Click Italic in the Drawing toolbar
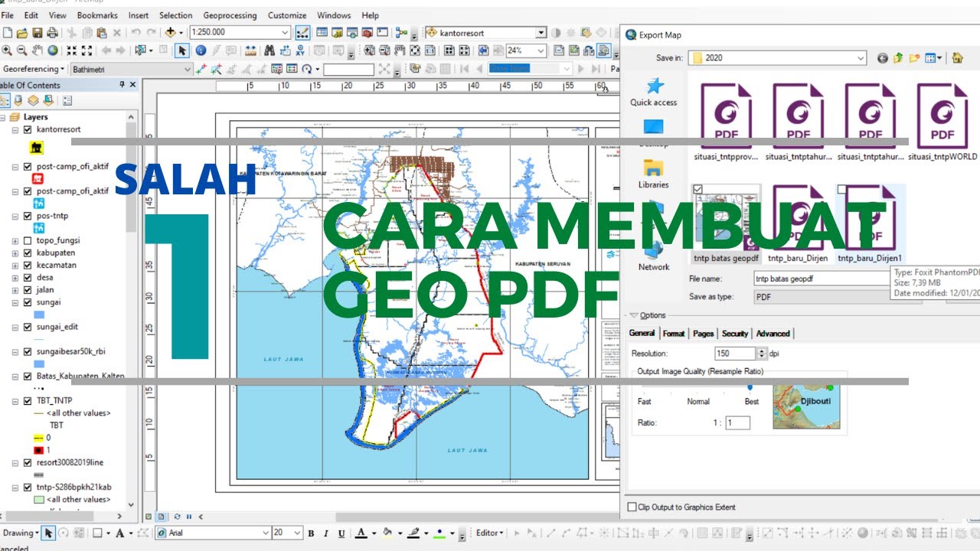Image resolution: width=980 pixels, height=551 pixels. coord(325,533)
